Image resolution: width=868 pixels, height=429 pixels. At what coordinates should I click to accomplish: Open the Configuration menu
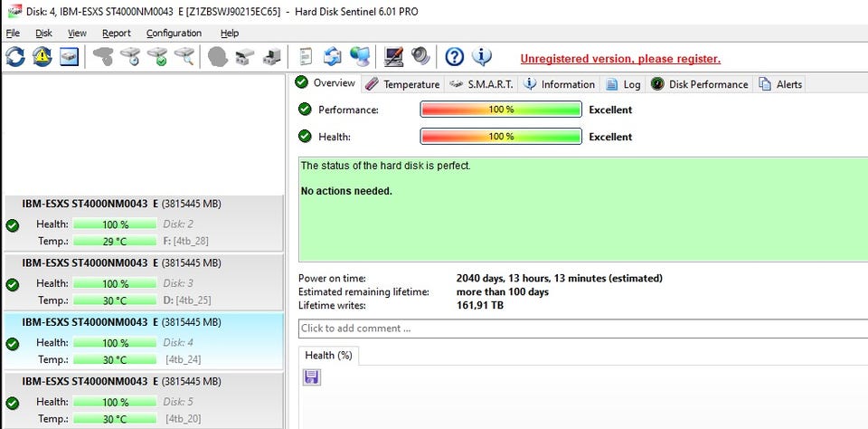174,33
